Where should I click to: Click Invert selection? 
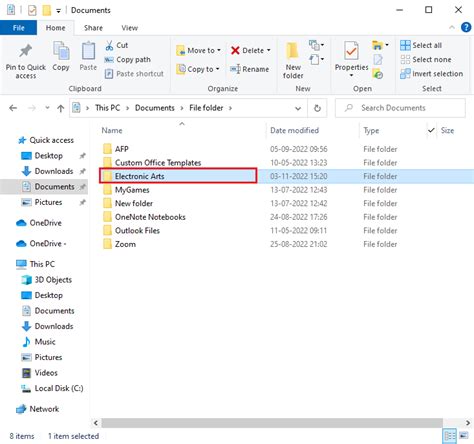click(x=431, y=74)
